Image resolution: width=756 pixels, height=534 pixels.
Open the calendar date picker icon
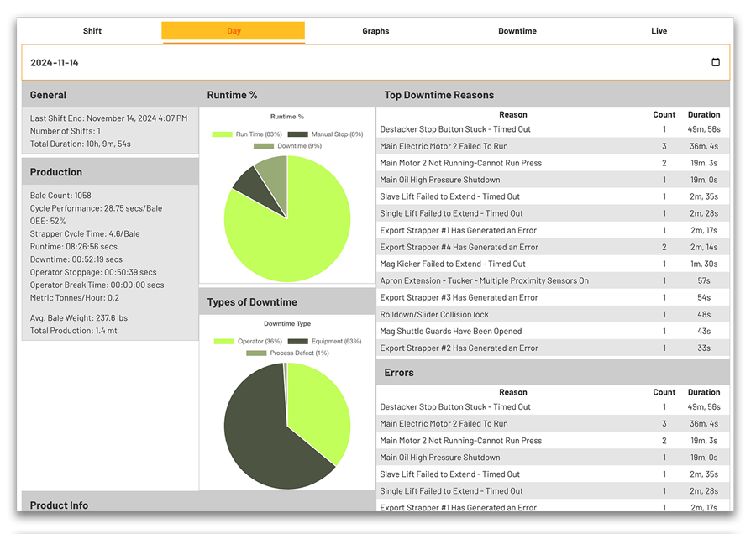point(716,63)
